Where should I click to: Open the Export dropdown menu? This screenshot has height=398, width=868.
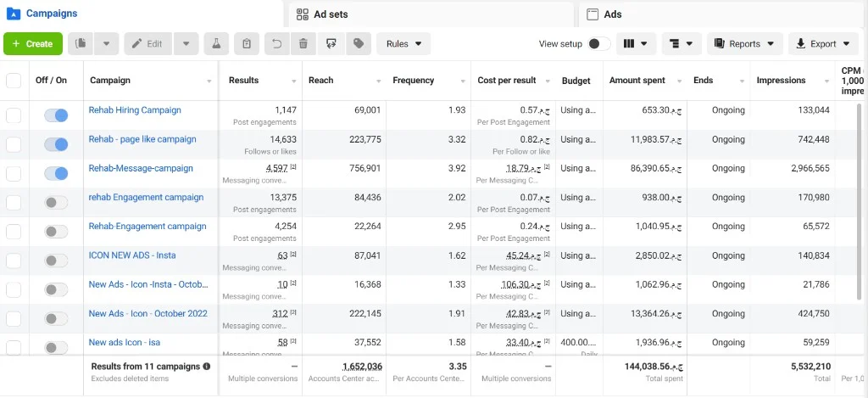point(823,44)
